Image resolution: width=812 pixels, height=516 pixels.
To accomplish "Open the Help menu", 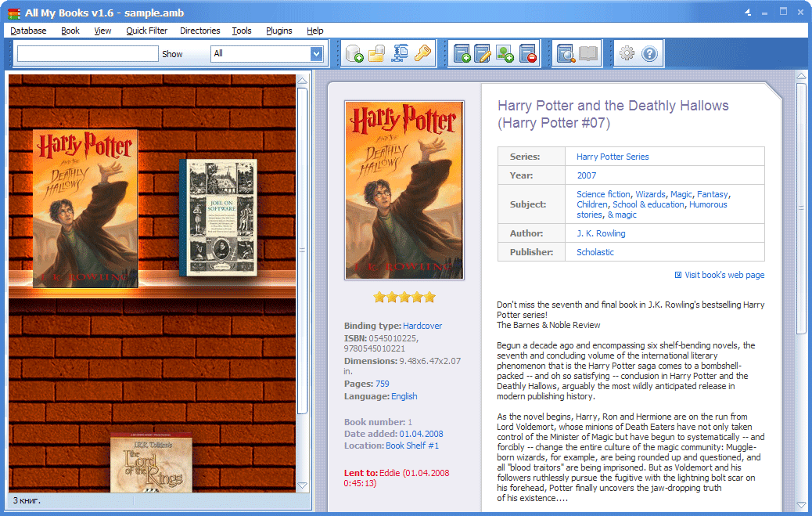I will [314, 31].
